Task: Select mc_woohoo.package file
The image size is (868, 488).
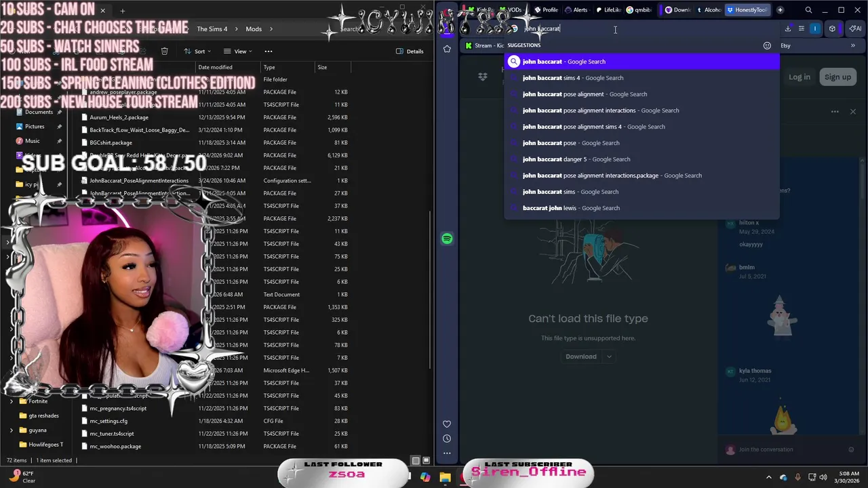Action: tap(115, 447)
